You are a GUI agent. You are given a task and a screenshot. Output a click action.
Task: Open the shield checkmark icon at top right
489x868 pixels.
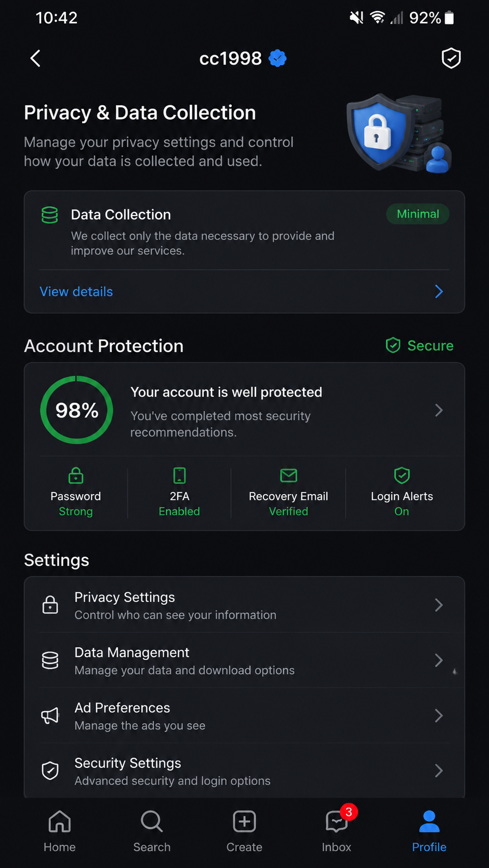pos(451,58)
